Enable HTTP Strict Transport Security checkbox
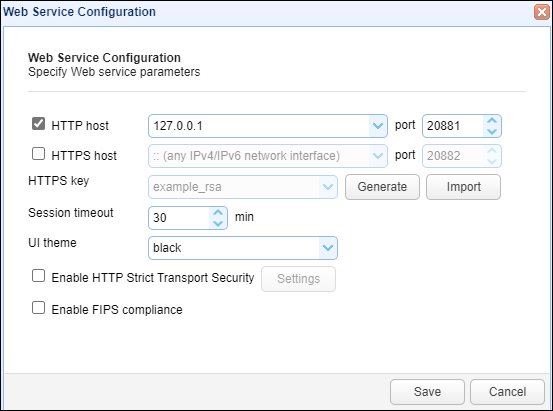 click(38, 276)
